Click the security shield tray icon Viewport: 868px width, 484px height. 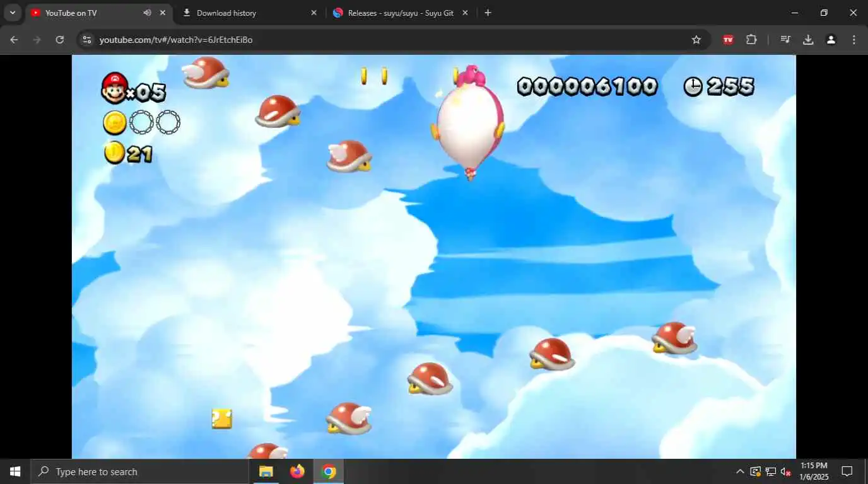click(x=756, y=471)
